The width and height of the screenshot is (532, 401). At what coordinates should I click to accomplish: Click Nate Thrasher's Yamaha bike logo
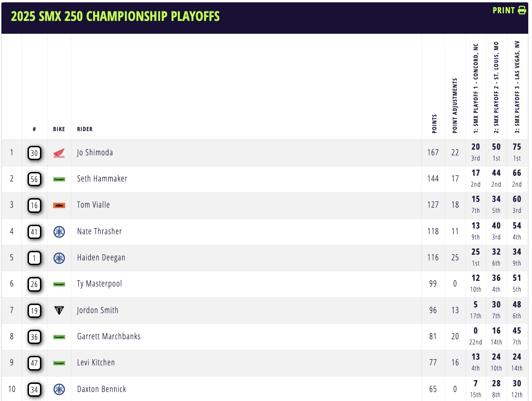tap(59, 232)
